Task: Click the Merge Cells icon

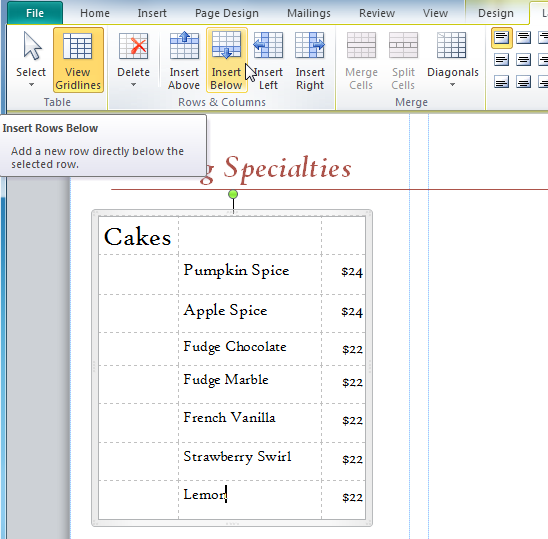Action: (x=361, y=45)
